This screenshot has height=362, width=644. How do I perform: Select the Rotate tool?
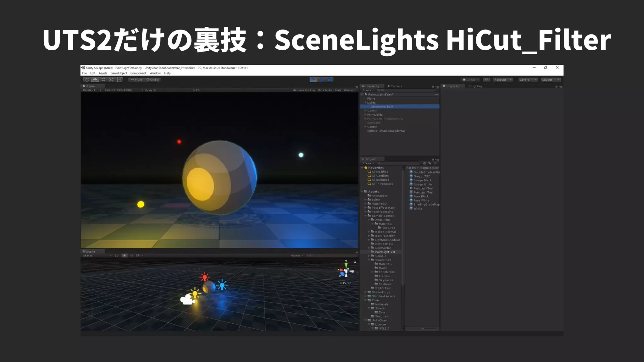pyautogui.click(x=103, y=80)
